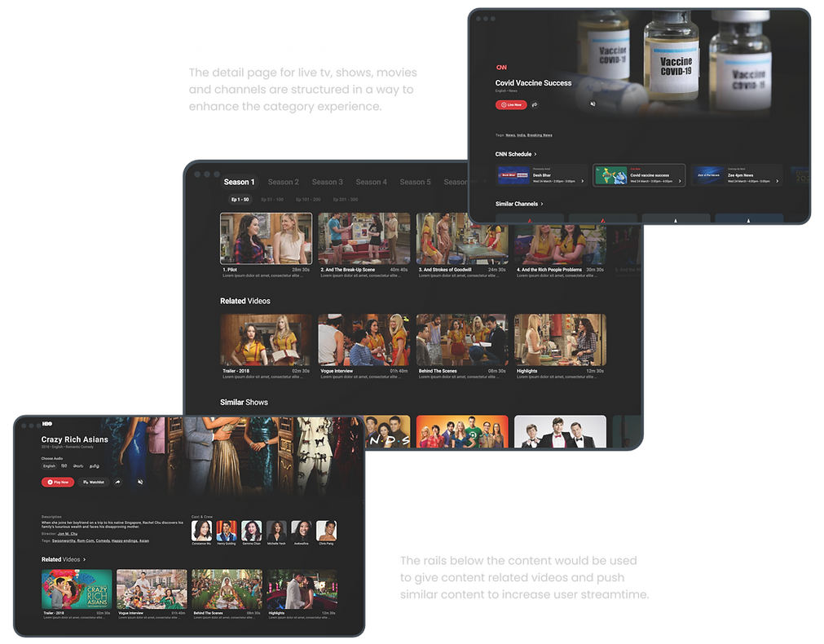Select the Ep 201 - 300 range
Screen dimensions: 824x644
(x=346, y=200)
